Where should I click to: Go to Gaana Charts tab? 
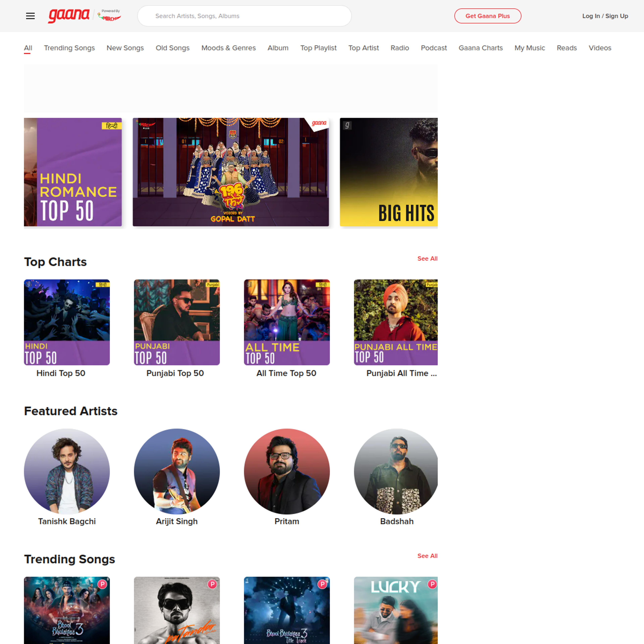click(480, 48)
